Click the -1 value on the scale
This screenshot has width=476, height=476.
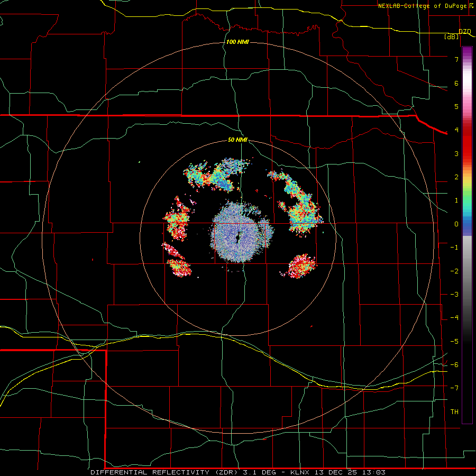[x=454, y=248]
